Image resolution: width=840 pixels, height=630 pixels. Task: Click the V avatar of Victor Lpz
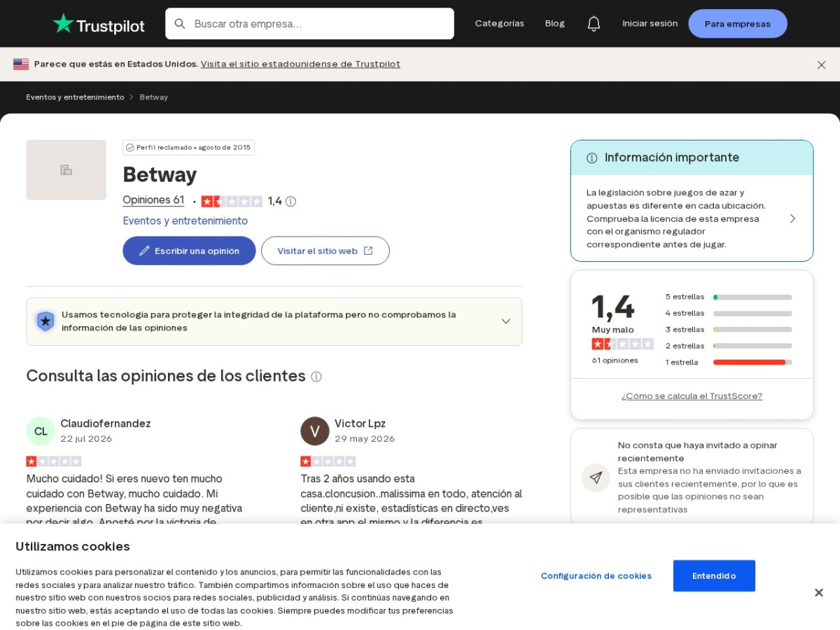pos(315,431)
